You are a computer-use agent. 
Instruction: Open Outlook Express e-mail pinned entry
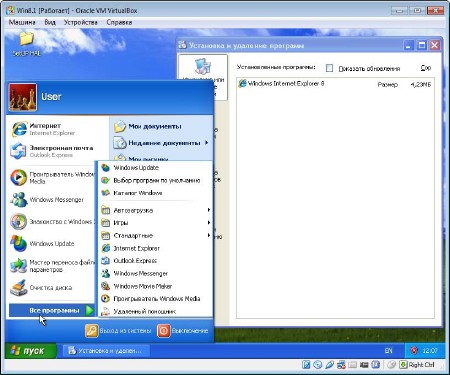[52, 151]
